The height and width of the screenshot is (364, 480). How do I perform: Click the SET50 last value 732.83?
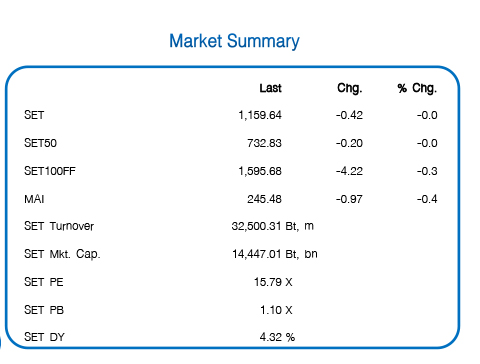[264, 143]
